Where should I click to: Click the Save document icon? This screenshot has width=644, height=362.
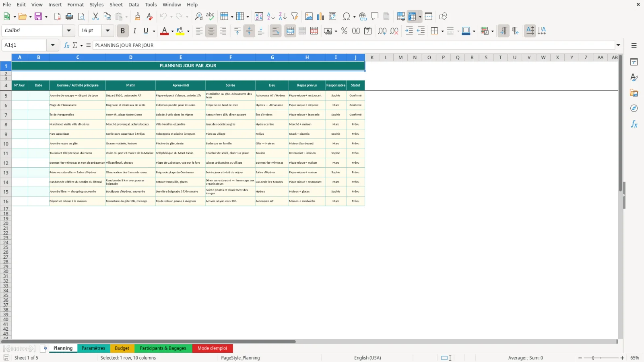38,16
